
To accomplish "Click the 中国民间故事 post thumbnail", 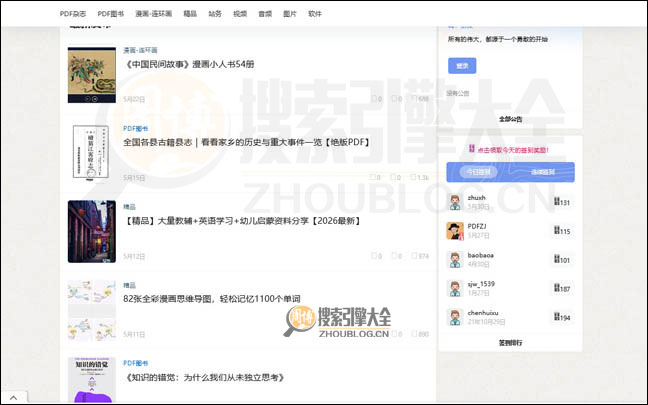I will (x=92, y=75).
